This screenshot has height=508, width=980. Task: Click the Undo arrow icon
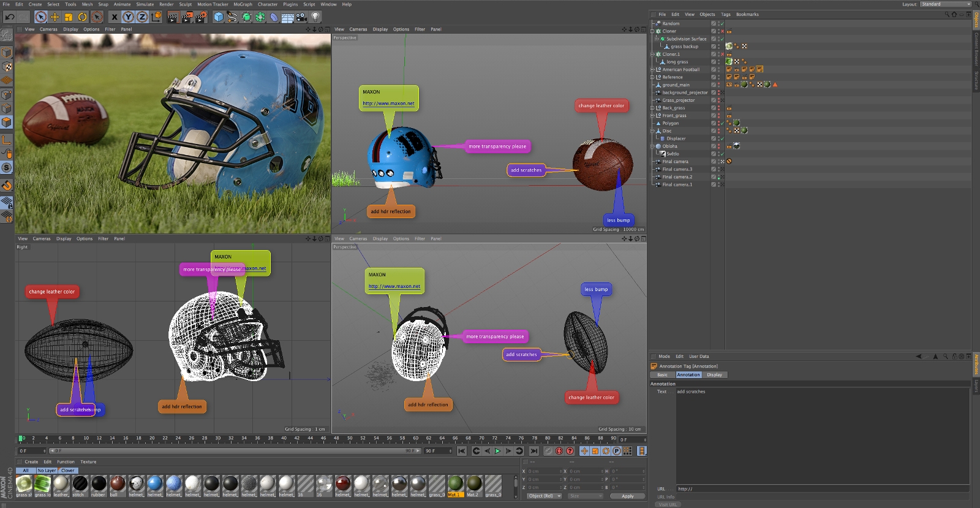point(9,17)
